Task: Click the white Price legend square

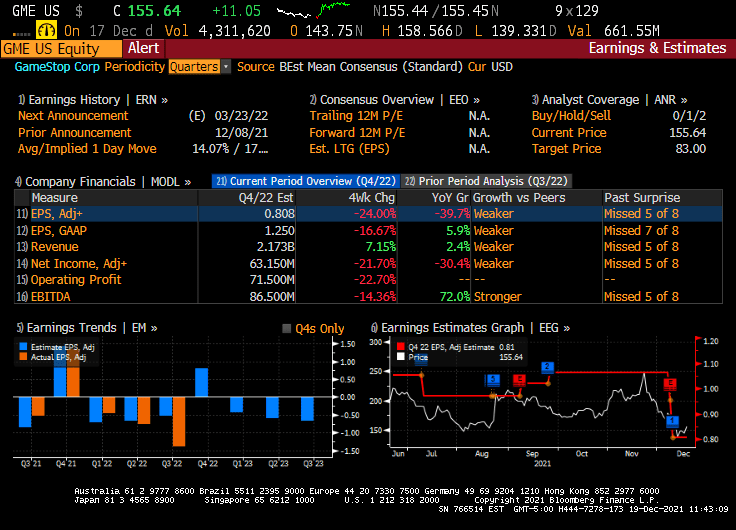Action: pos(400,356)
